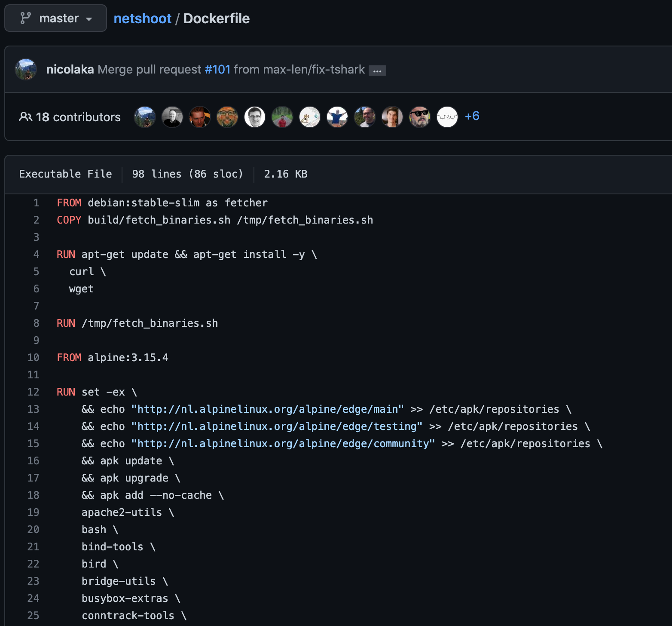Screen dimensions: 672x626
Task: Open the second contributor avatar
Action: [172, 117]
